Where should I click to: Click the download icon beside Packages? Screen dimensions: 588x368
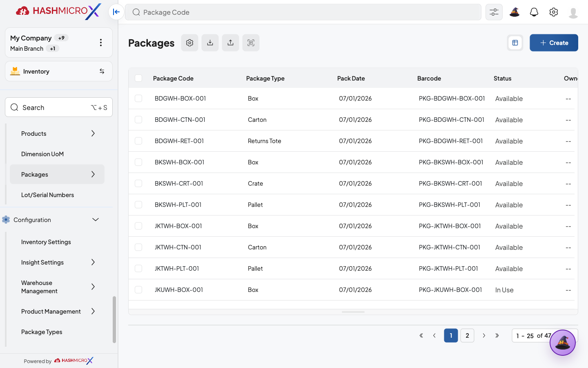210,43
